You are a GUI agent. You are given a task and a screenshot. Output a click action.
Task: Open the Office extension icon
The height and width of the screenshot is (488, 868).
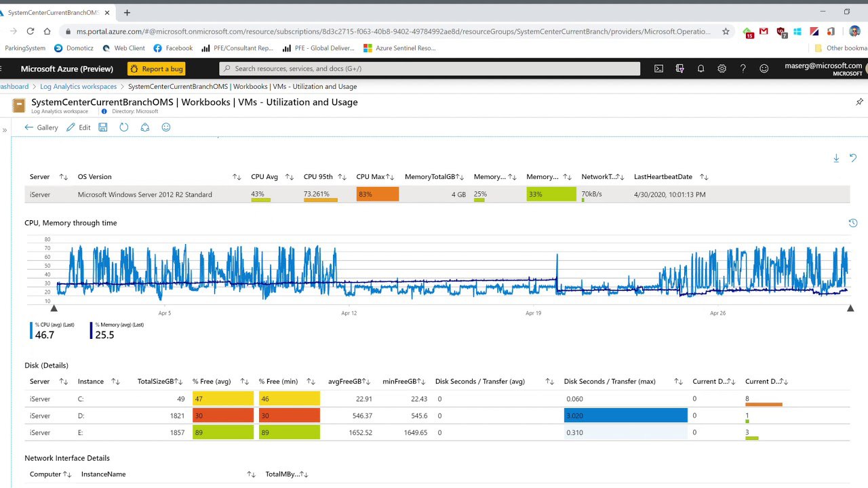point(830,31)
